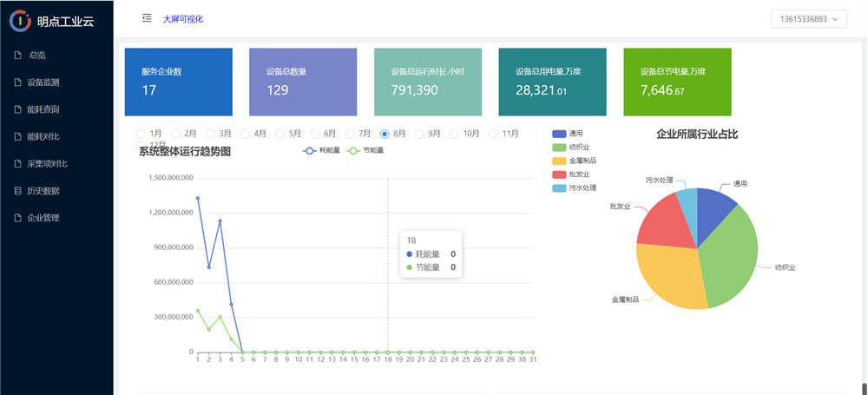The width and height of the screenshot is (868, 395).
Task: Toggle the 耗能量 series in chart legend
Action: (320, 151)
